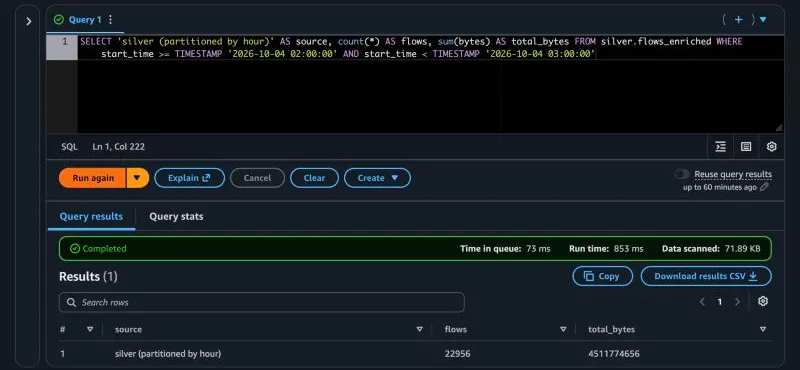
Task: Click line number 1 in editor gutter
Action: [x=65, y=41]
